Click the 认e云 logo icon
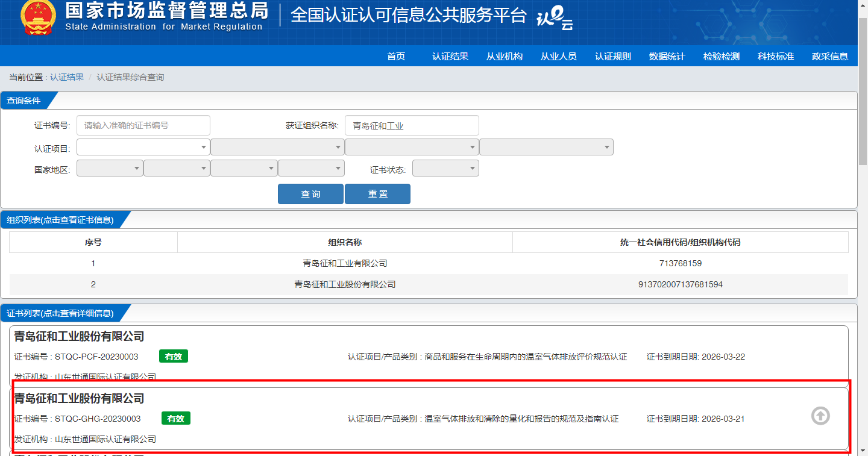This screenshot has width=868, height=456. tap(554, 19)
